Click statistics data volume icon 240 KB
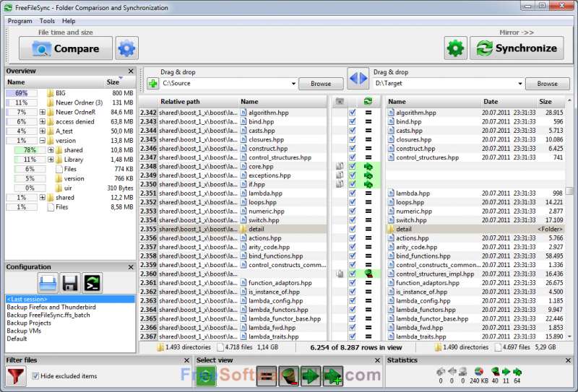The image size is (578, 392). 478,372
